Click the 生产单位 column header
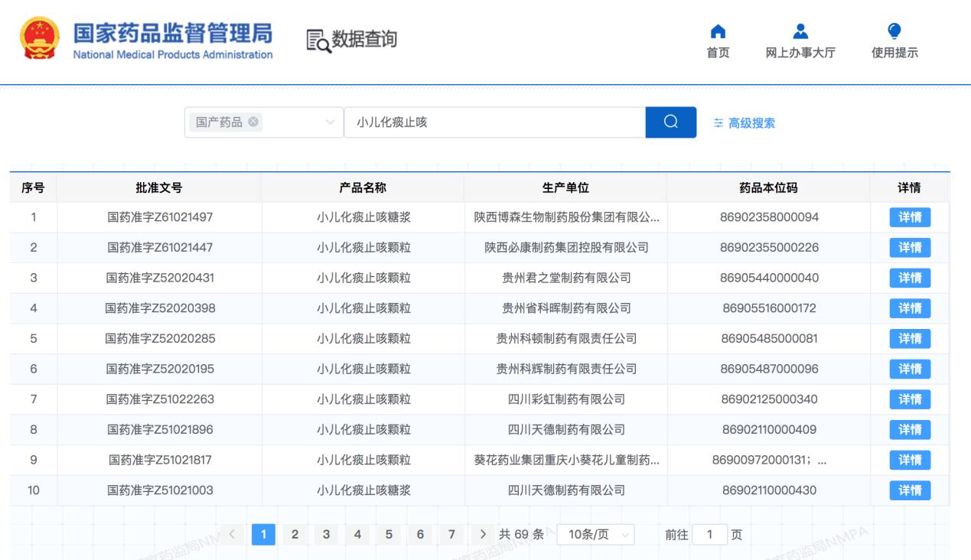971x560 pixels. tap(565, 187)
